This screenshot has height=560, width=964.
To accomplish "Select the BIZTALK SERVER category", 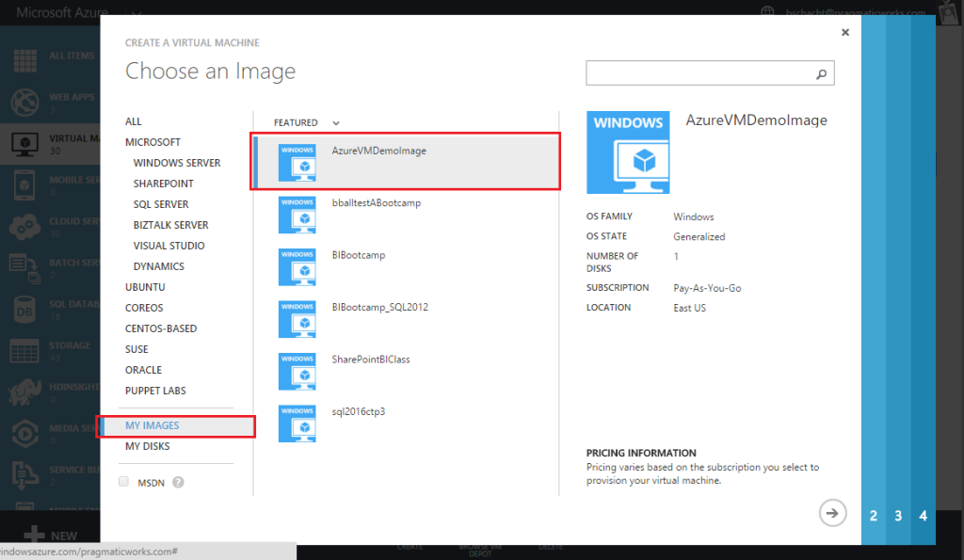I will (x=171, y=226).
